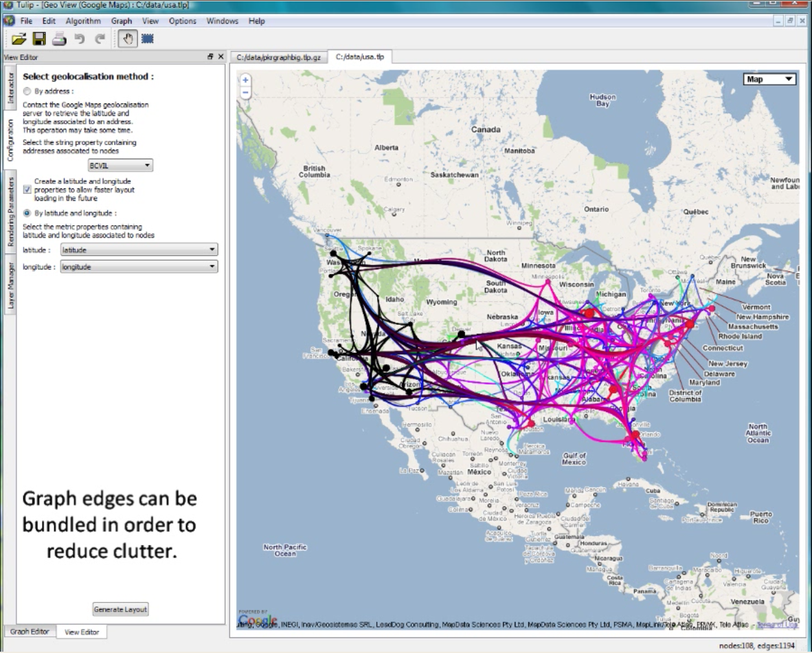812x653 pixels.
Task: Open the Map type dropdown
Action: (x=769, y=80)
